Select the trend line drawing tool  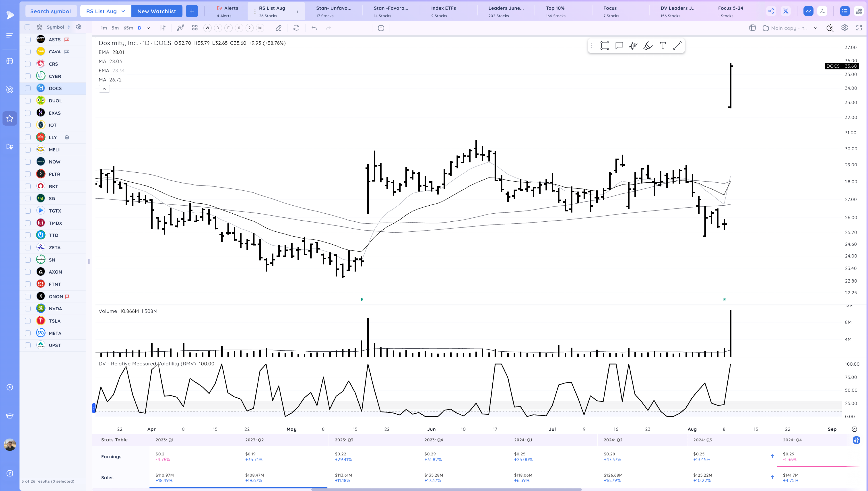[677, 46]
